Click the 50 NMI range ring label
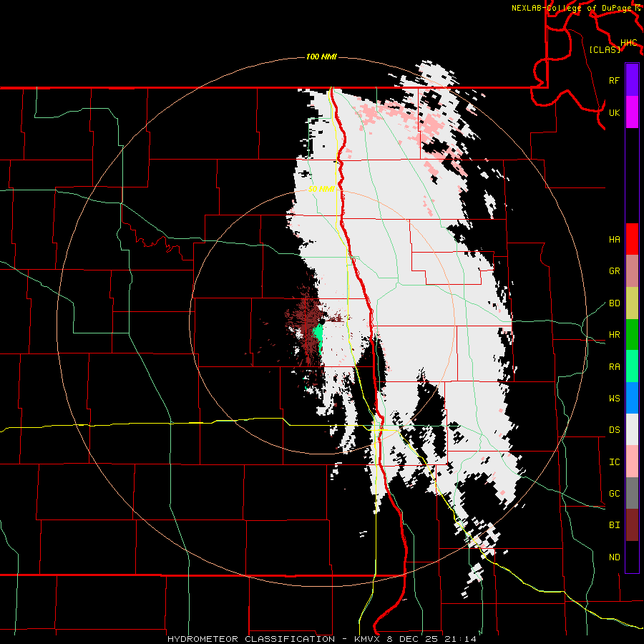 click(x=321, y=189)
